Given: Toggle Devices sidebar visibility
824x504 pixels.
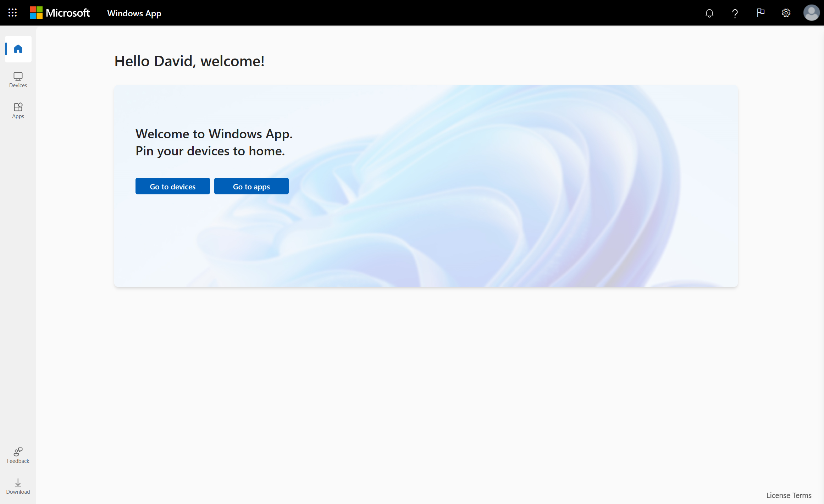Looking at the screenshot, I should pyautogui.click(x=18, y=79).
